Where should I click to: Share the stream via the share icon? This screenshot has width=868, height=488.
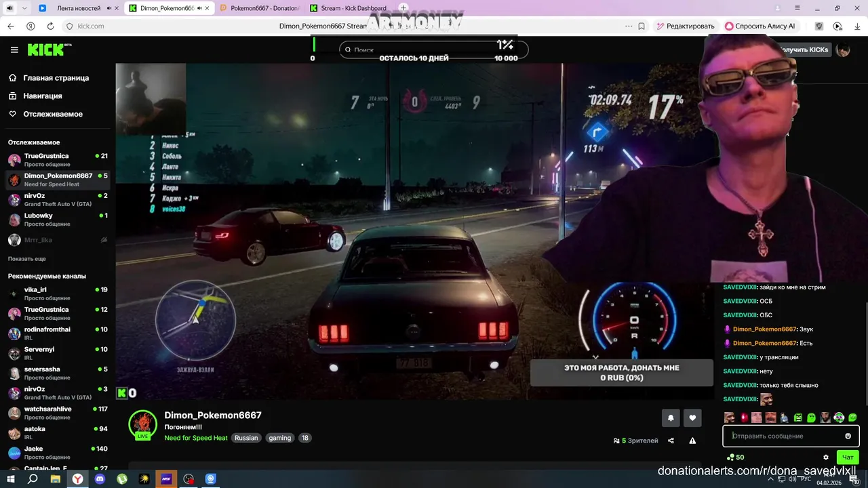coord(671,441)
